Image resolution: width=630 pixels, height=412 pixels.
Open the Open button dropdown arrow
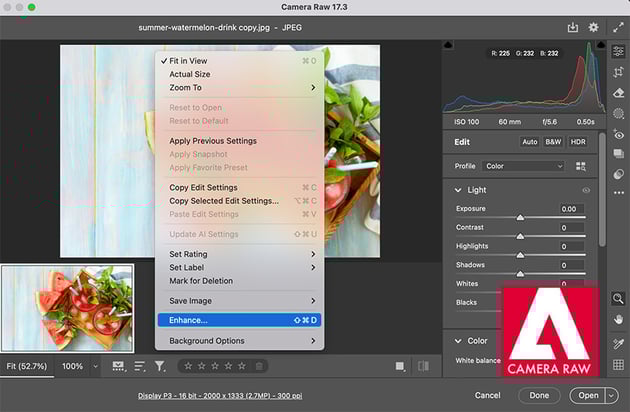click(x=611, y=396)
